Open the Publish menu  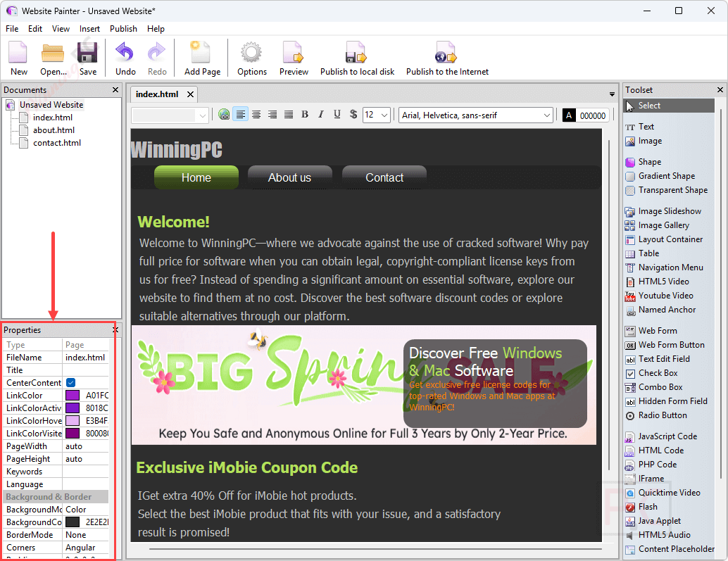pos(123,29)
